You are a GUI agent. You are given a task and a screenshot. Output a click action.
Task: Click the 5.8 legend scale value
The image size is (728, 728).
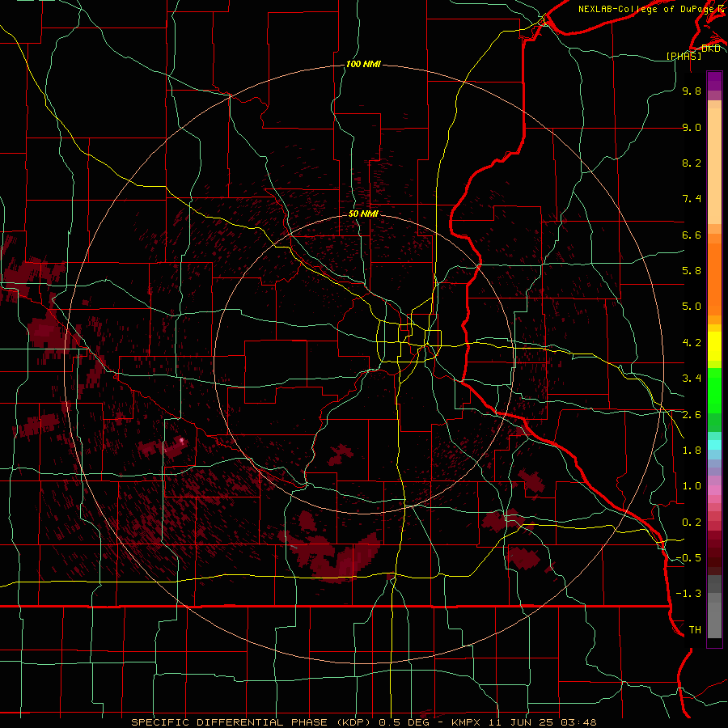[692, 271]
